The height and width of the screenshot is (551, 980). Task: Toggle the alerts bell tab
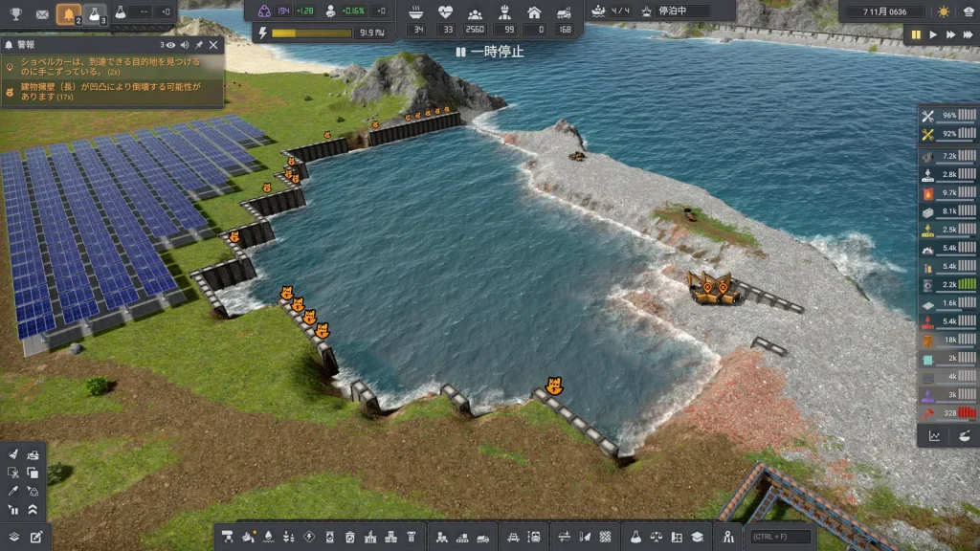click(x=69, y=13)
